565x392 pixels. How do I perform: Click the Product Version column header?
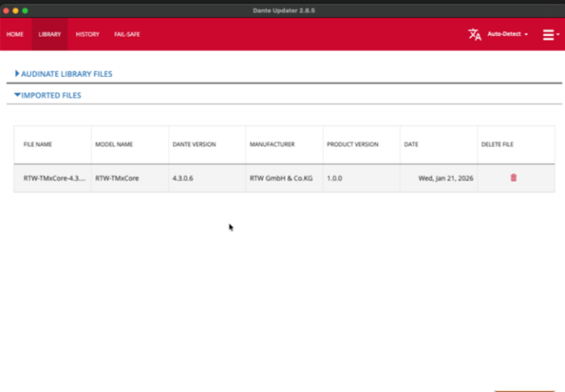[x=352, y=144]
